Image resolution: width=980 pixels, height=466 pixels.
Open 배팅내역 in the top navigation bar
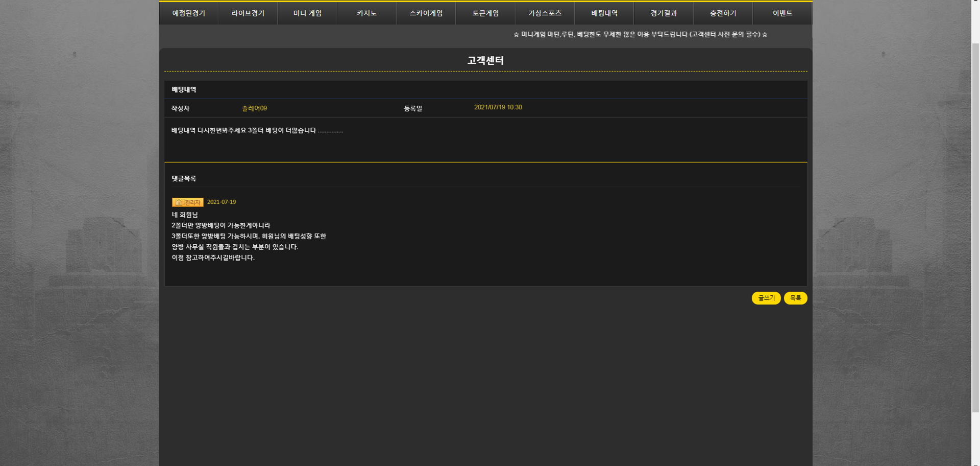[604, 13]
